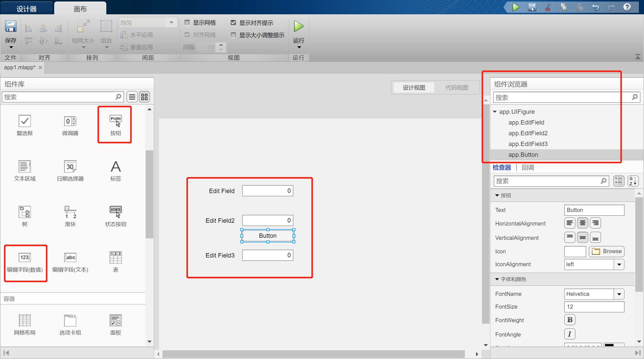Viewport: 644px width, 359px height.
Task: Click Browse button for Icon property
Action: coord(606,251)
